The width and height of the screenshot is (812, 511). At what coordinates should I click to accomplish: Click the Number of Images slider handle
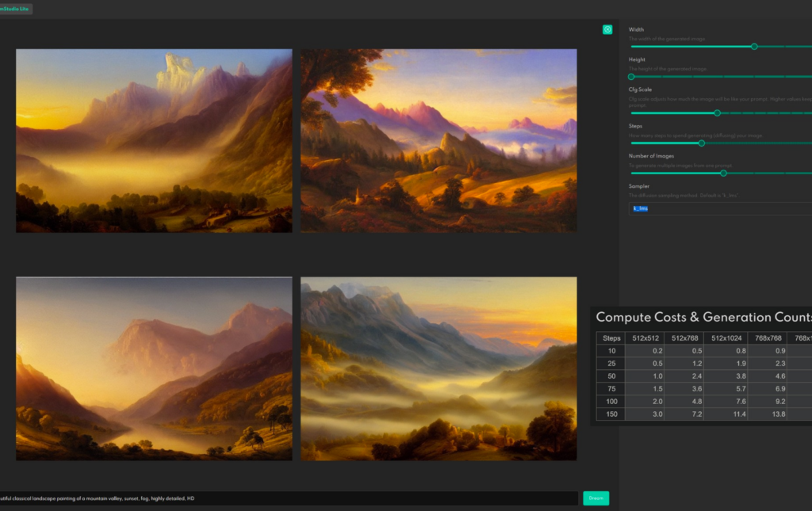723,173
